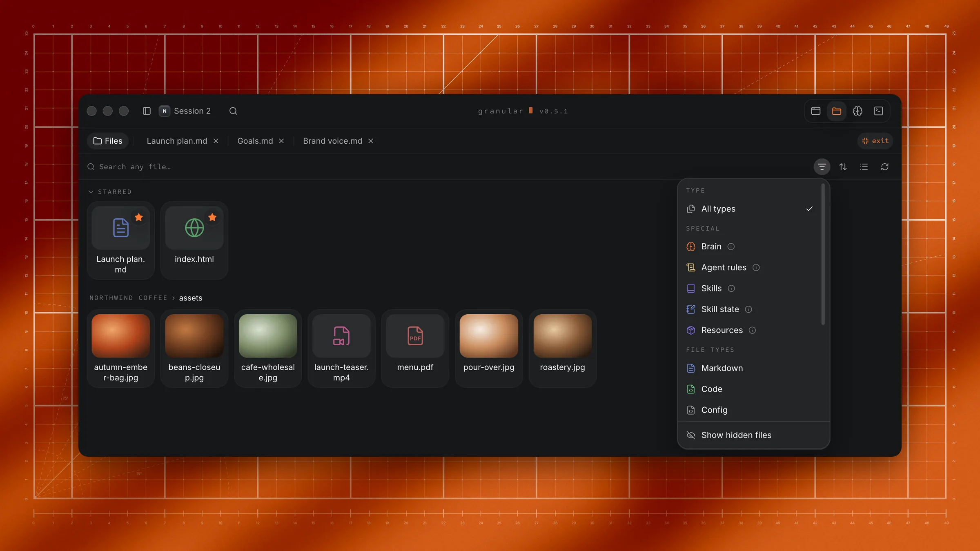The image size is (980, 551).
Task: Open the launch-teaser.mp4 file
Action: [341, 348]
